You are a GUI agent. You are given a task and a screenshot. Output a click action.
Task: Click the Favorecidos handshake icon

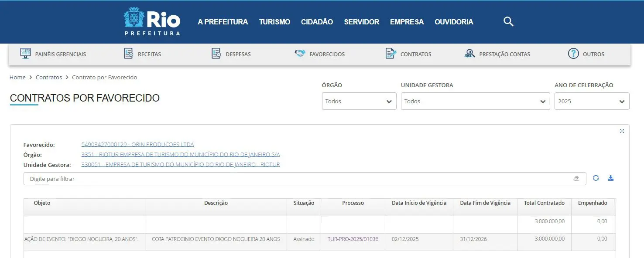coord(300,54)
